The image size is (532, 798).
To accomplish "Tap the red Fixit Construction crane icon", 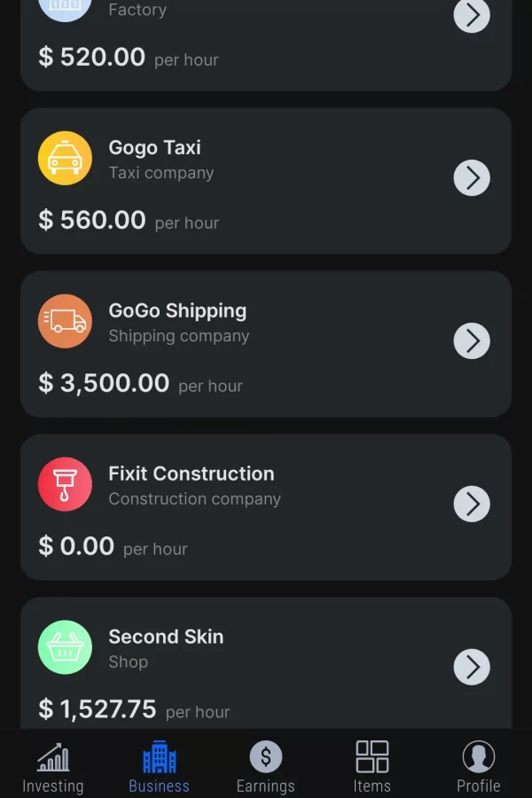I will point(65,484).
